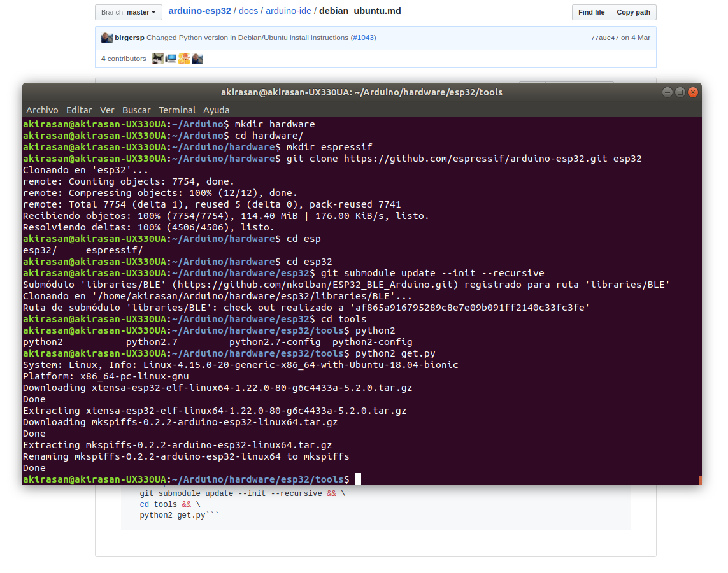
Task: Open the orange anime avatar contributor
Action: click(x=184, y=59)
